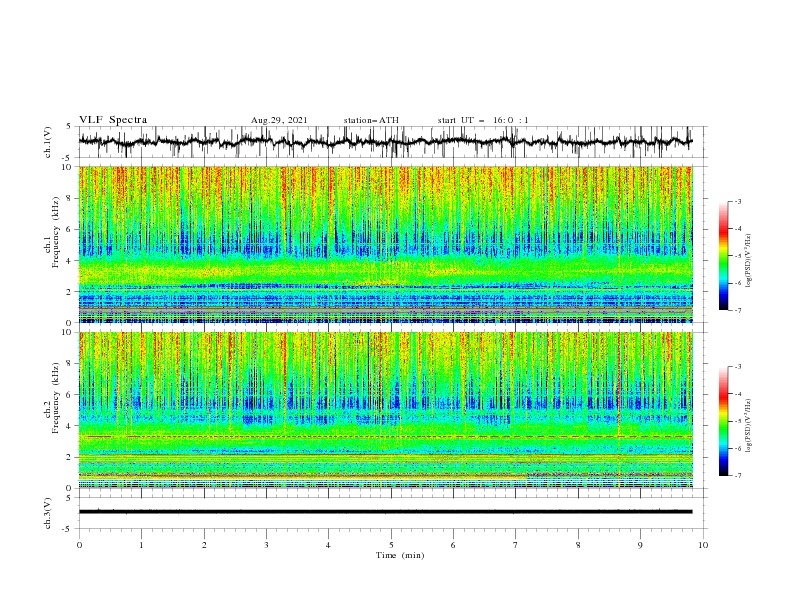Click the time axis tick label '7'
Viewport: 792px width, 612px height.
(x=516, y=545)
